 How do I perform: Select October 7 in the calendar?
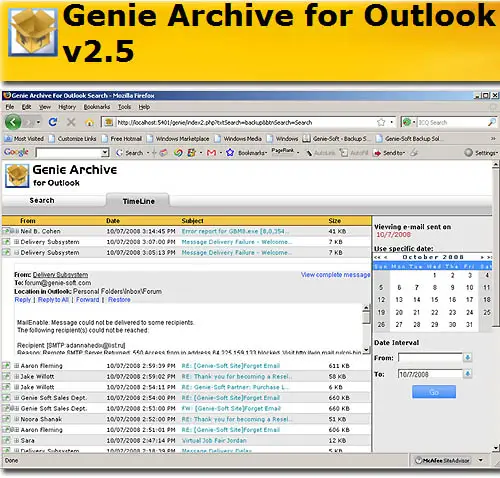click(x=417, y=287)
